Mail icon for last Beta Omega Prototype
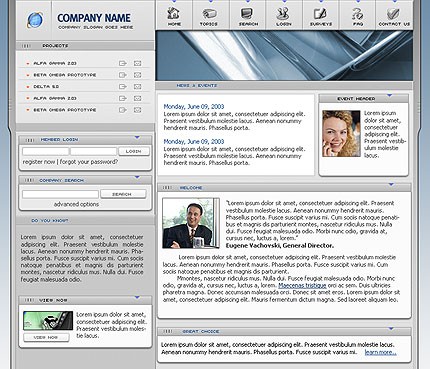 tap(137, 110)
